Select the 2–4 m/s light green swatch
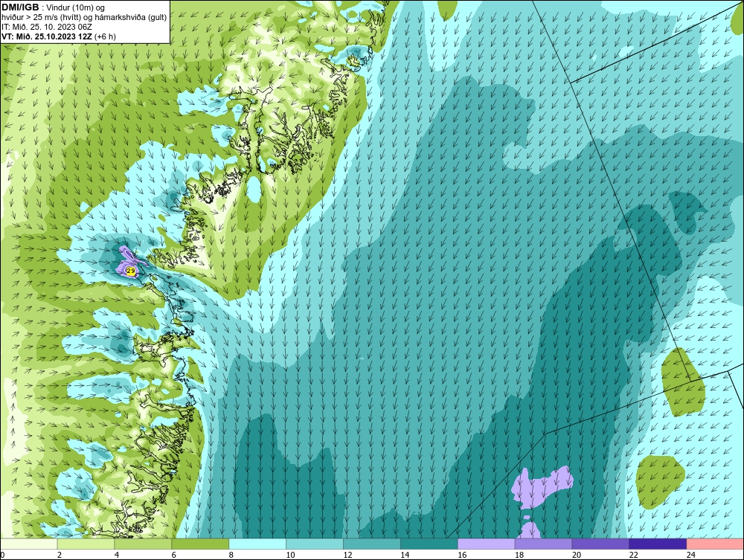This screenshot has height=560, width=744. pos(86,544)
